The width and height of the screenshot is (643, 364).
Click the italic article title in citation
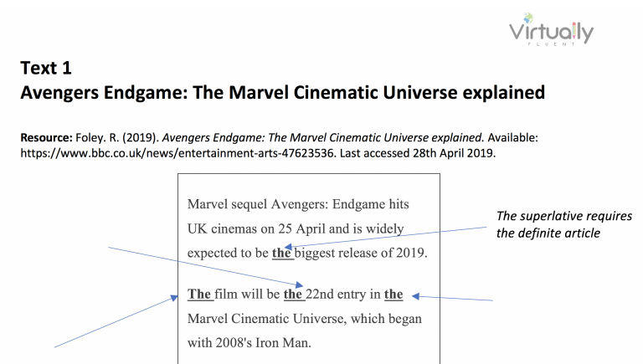pyautogui.click(x=323, y=137)
